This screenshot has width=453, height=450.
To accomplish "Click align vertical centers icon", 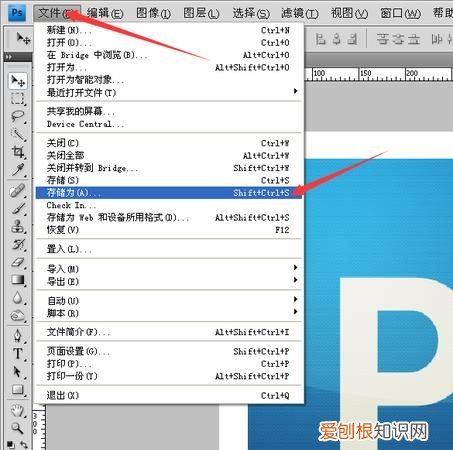I will (x=337, y=39).
